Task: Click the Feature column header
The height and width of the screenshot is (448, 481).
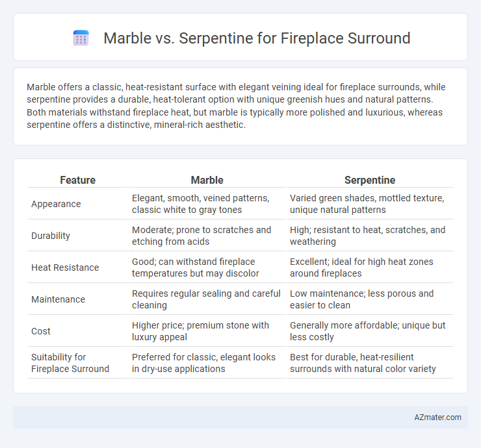Action: (x=77, y=180)
